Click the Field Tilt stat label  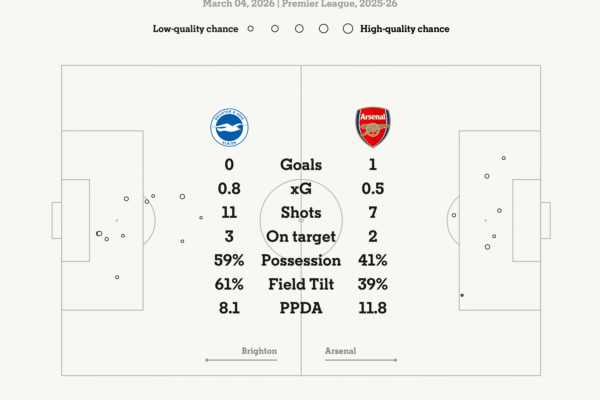click(x=301, y=284)
